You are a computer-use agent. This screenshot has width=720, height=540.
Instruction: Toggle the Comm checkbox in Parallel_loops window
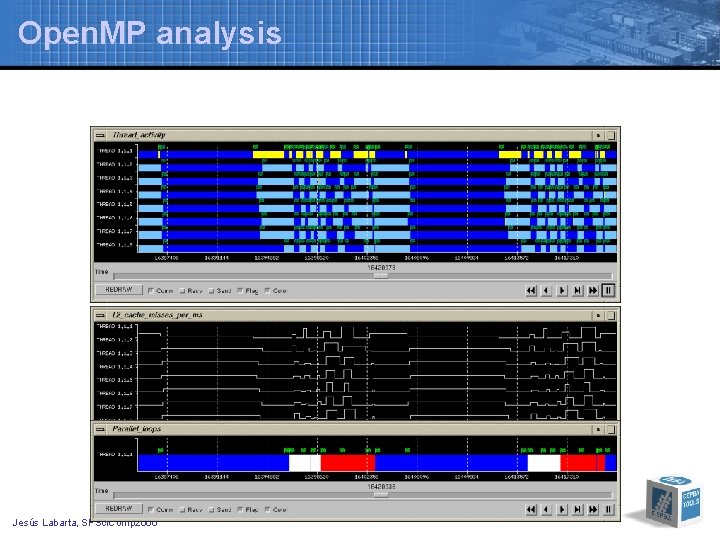click(x=151, y=510)
